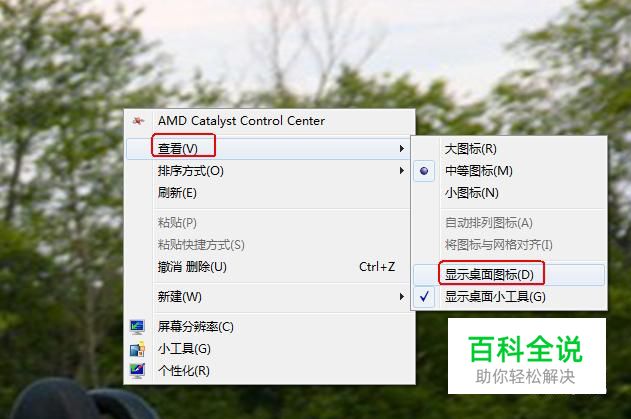Click the screen resolution monitor icon
The height and width of the screenshot is (419, 631).
[137, 327]
